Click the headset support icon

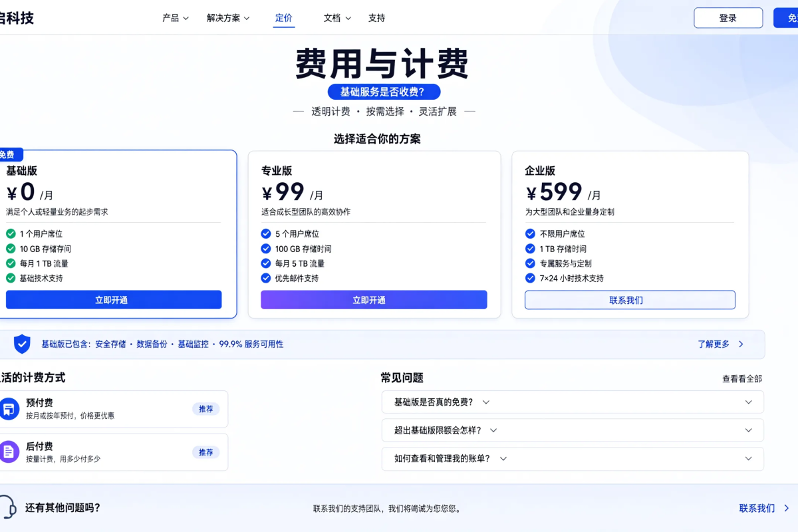coord(7,507)
